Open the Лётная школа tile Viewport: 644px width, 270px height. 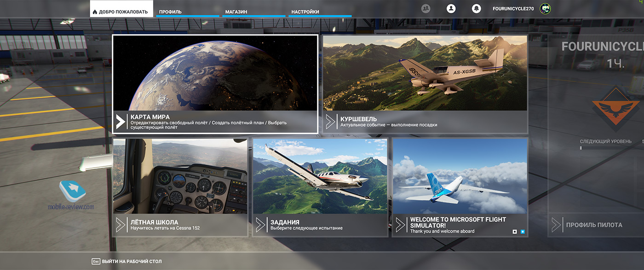(x=180, y=188)
